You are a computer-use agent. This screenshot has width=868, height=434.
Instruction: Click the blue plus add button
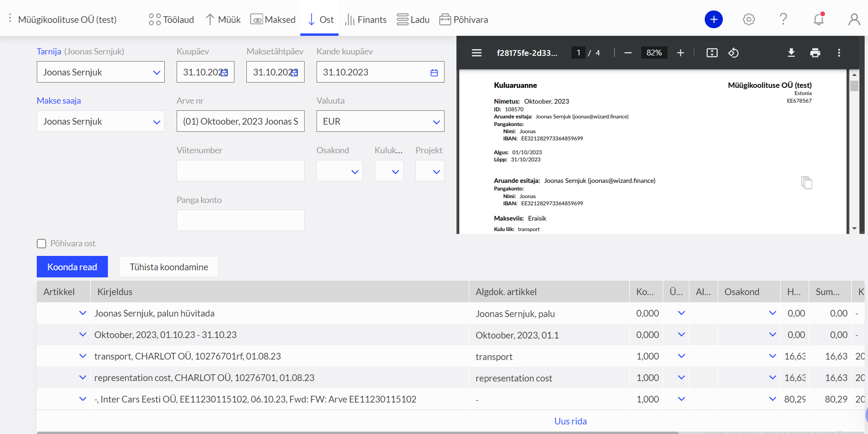coord(713,19)
